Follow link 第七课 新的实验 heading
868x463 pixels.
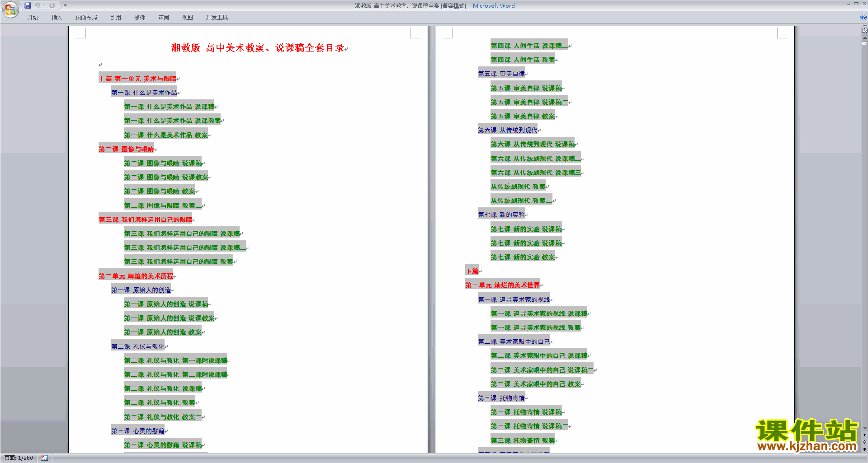coord(501,215)
